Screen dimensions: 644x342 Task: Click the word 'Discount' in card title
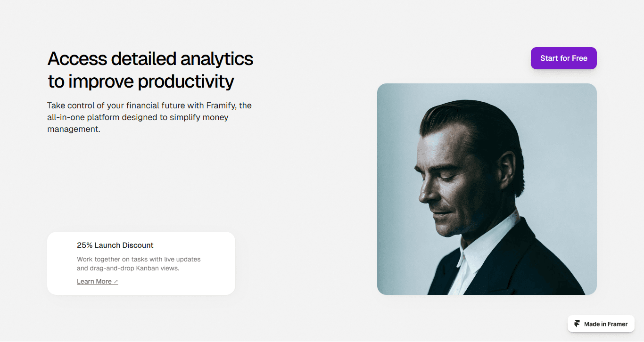point(138,245)
